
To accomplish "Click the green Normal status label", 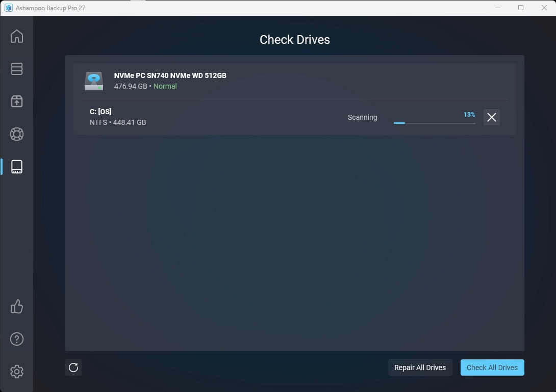I will (x=165, y=86).
